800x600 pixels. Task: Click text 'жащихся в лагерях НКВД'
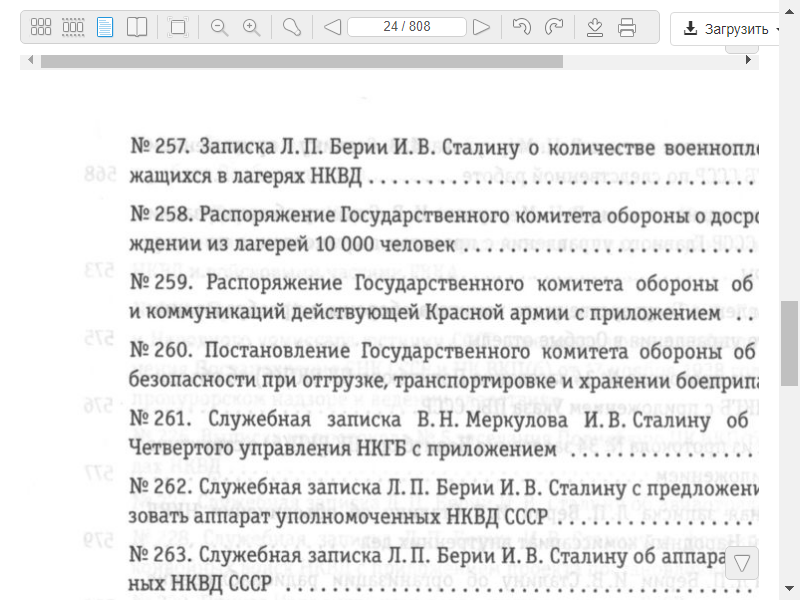point(245,176)
